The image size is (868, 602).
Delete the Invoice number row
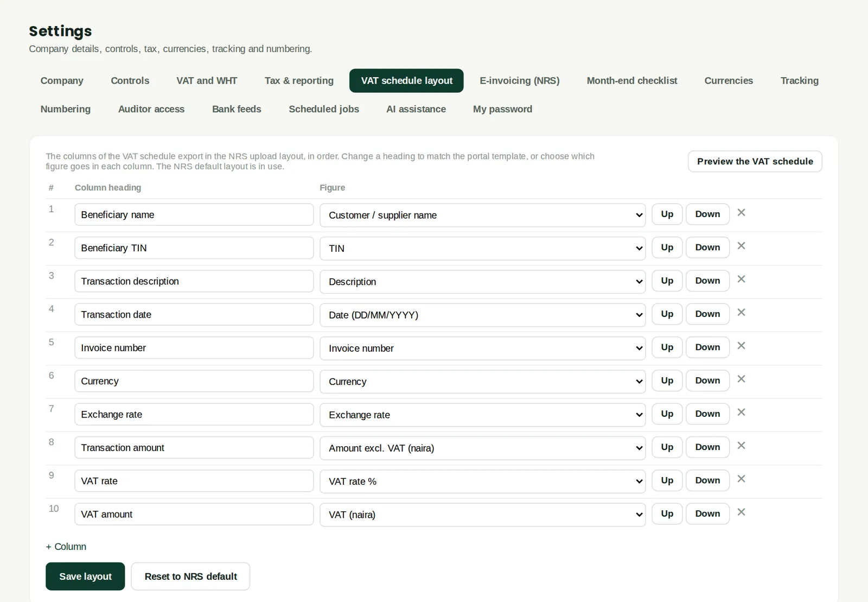(x=741, y=346)
